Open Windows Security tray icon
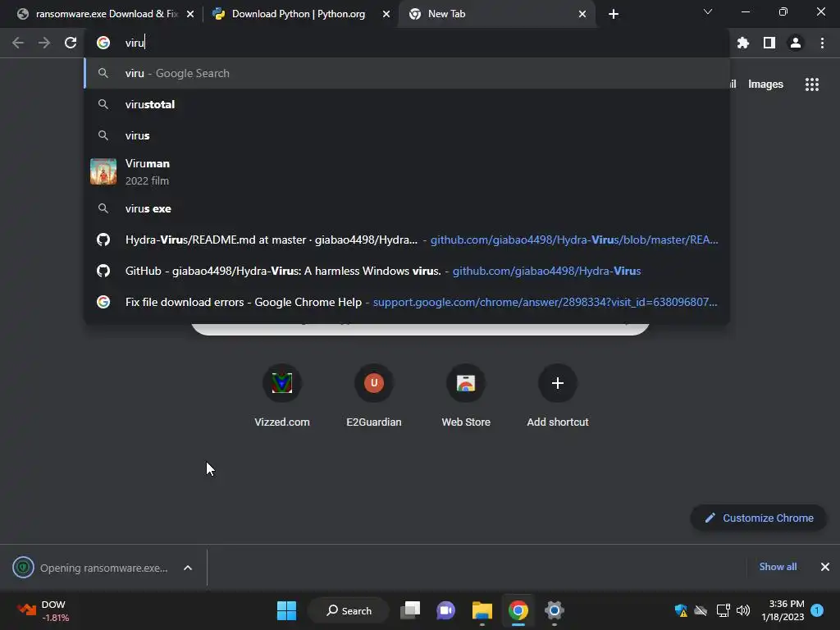 click(680, 610)
